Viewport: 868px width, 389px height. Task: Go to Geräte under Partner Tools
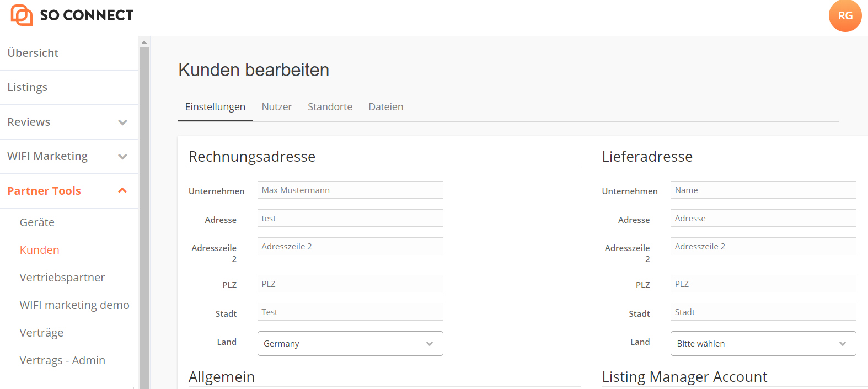[x=36, y=222]
